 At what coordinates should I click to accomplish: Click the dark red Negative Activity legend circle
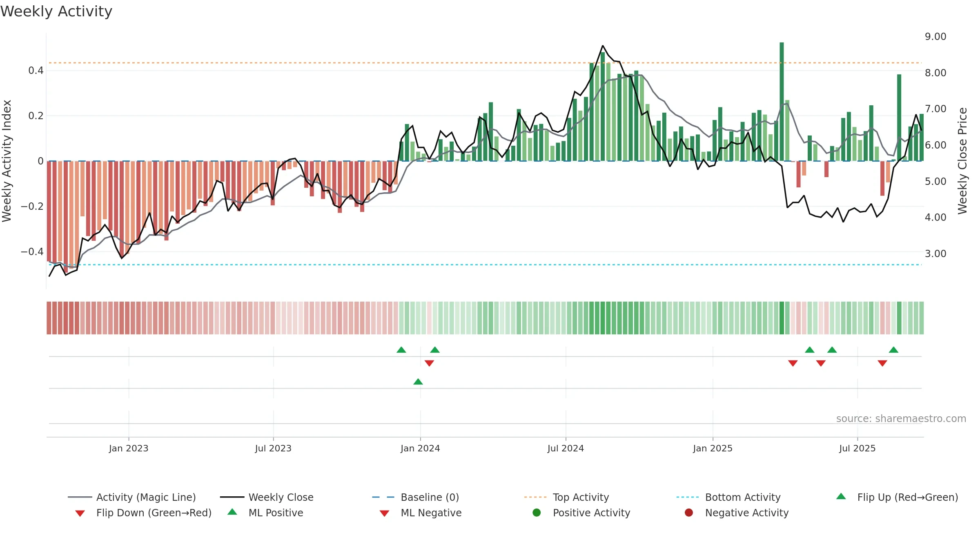[x=689, y=513]
